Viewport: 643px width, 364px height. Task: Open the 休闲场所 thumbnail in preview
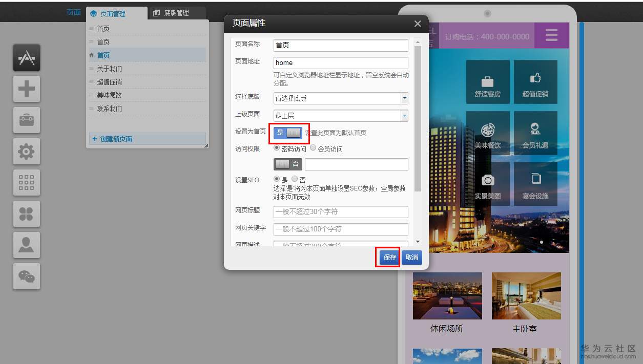pos(447,296)
